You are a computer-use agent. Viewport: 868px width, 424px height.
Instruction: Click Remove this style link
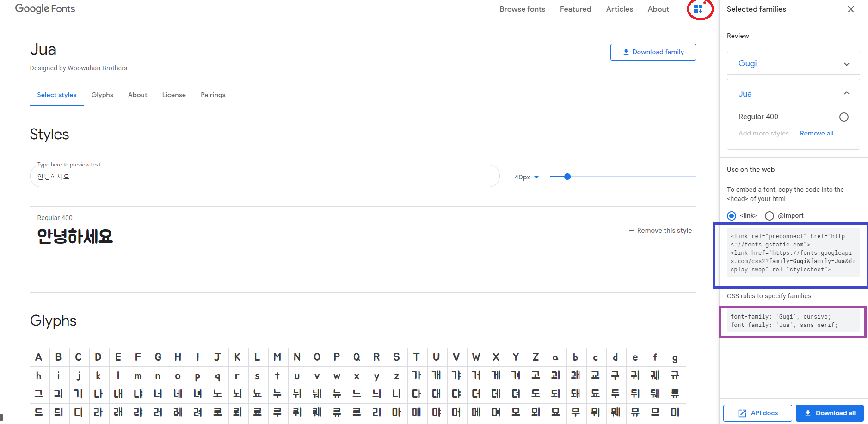click(660, 230)
